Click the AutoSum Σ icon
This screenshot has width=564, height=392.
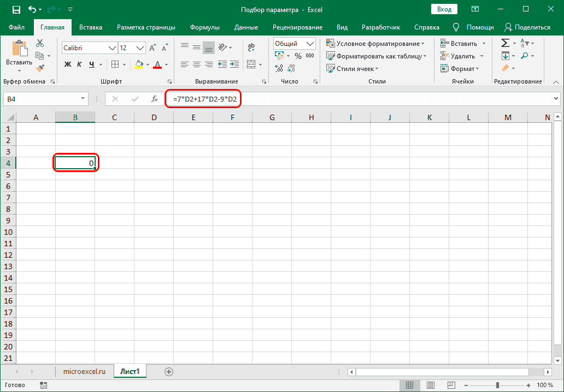[x=504, y=42]
